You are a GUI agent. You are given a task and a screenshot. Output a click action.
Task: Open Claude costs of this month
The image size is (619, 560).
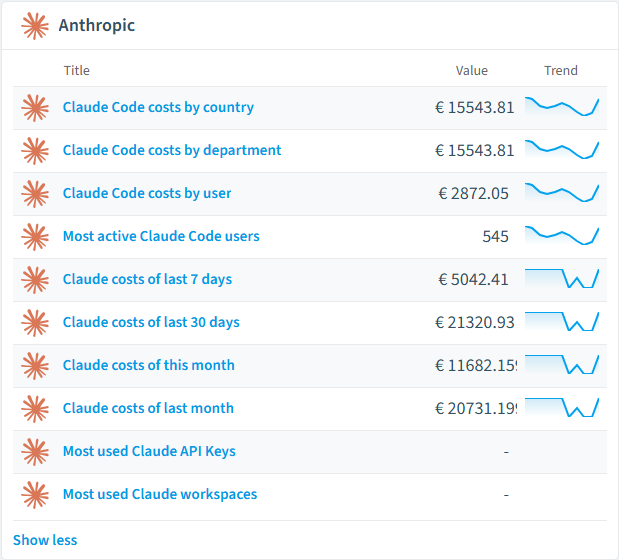point(149,365)
